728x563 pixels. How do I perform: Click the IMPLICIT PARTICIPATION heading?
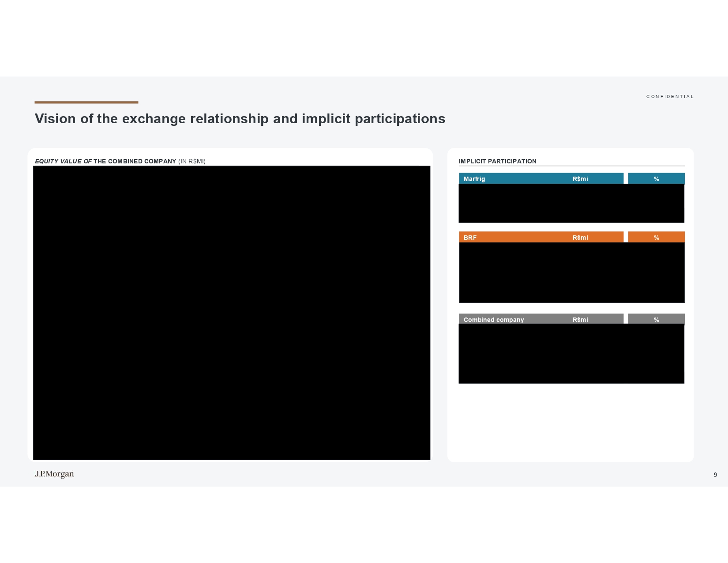498,161
